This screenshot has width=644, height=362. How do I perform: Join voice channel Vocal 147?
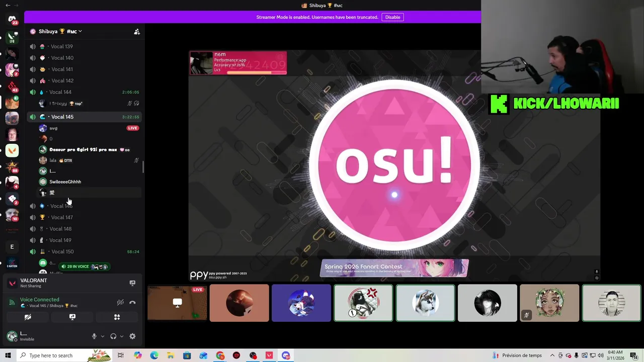point(84,217)
